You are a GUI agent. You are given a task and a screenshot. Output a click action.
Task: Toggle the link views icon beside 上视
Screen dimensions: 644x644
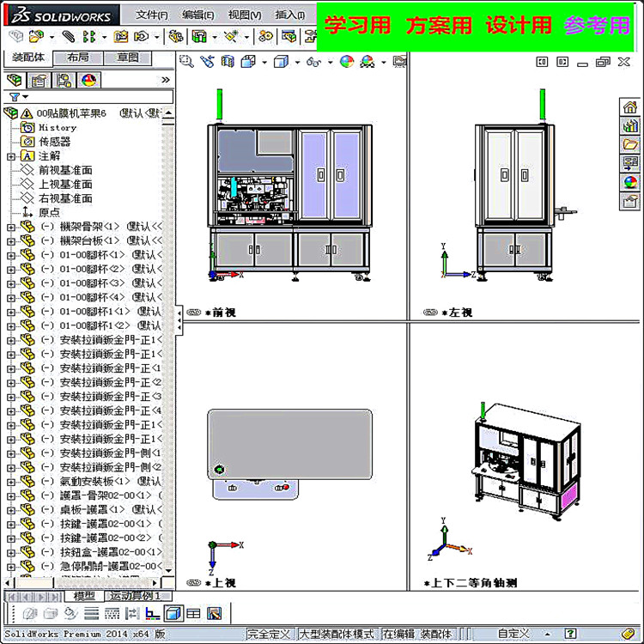(x=194, y=582)
